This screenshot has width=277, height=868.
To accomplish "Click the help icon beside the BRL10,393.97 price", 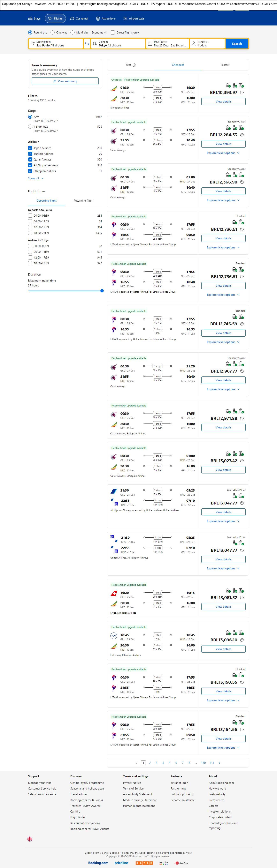I will pyautogui.click(x=242, y=92).
